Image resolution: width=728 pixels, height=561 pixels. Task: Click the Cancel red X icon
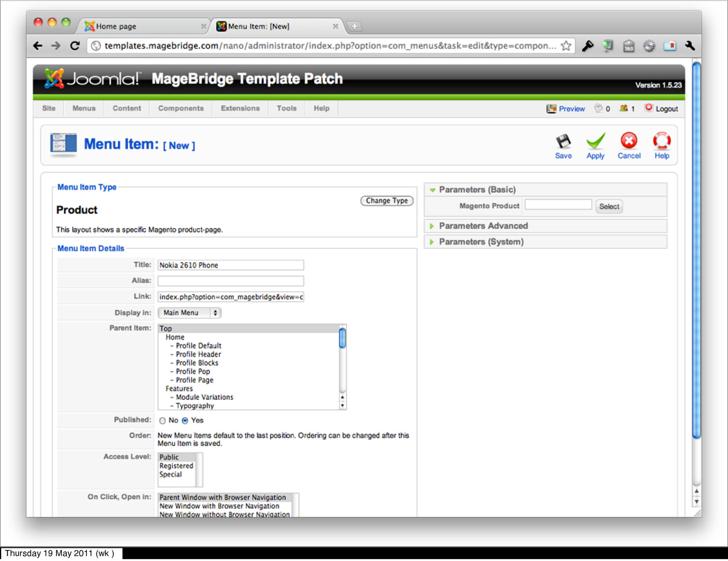[629, 141]
